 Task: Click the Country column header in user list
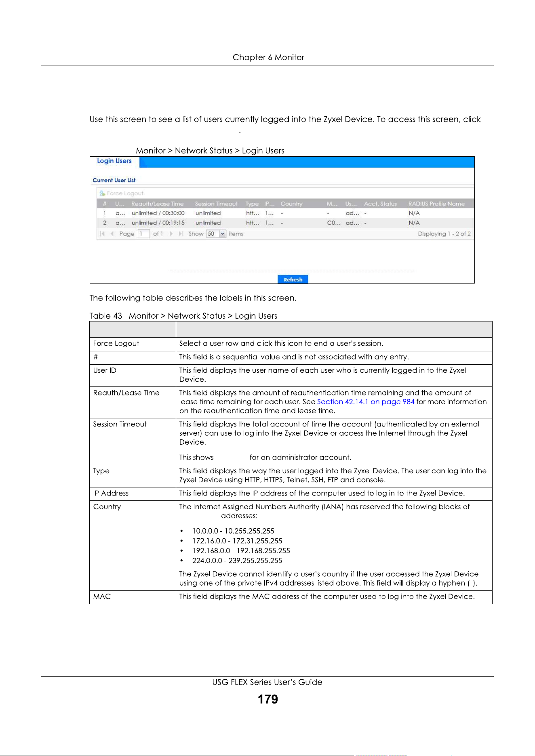click(x=291, y=204)
